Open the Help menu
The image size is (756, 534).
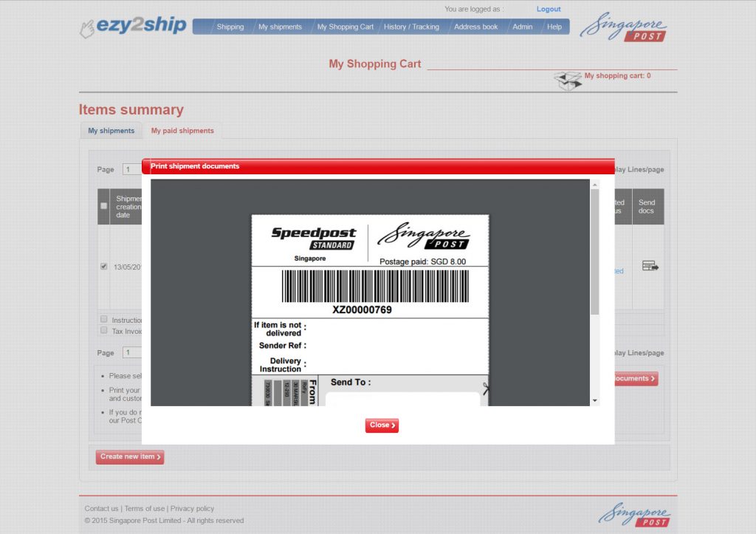554,27
